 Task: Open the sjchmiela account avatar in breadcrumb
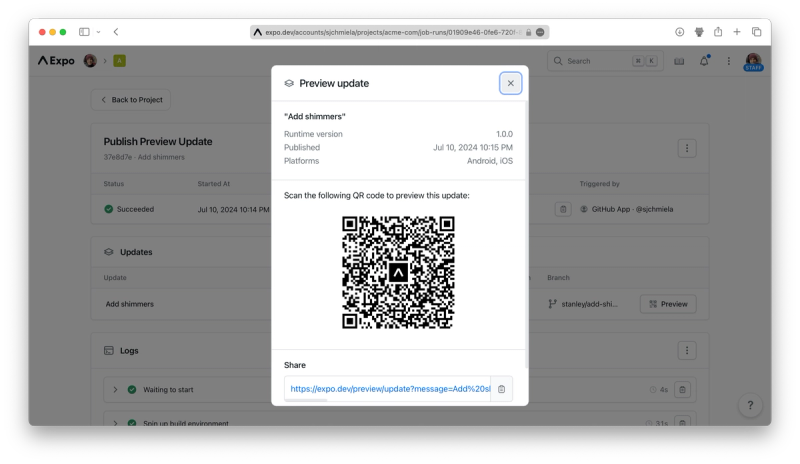[90, 61]
